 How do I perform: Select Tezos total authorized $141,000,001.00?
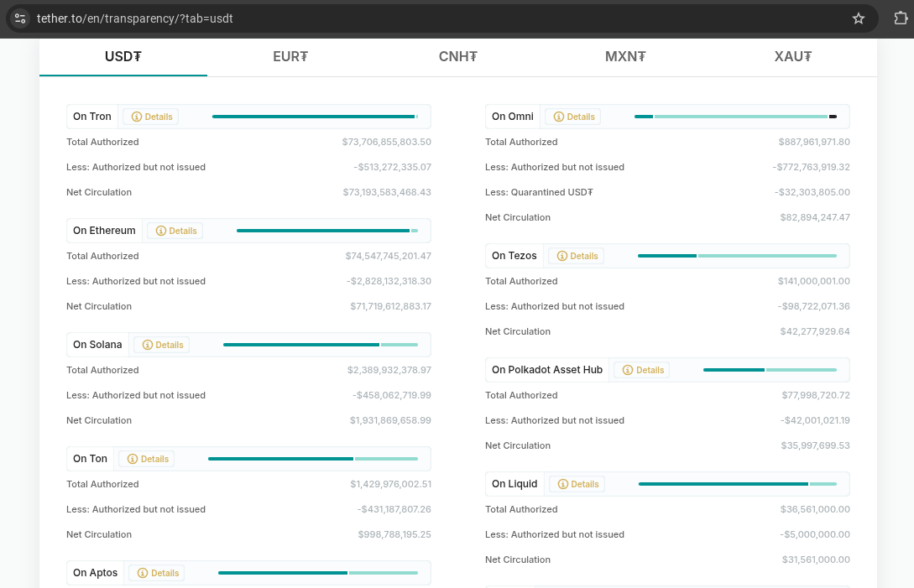pyautogui.click(x=814, y=282)
